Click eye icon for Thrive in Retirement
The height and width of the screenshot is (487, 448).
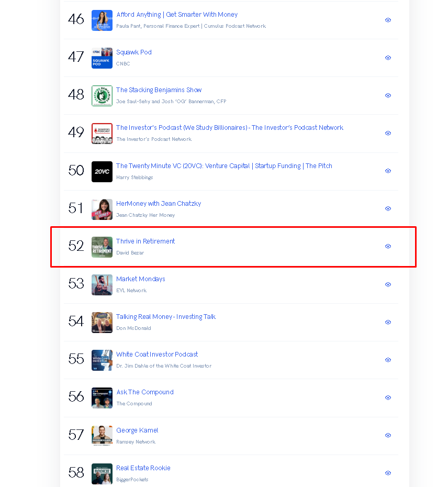[x=388, y=246]
